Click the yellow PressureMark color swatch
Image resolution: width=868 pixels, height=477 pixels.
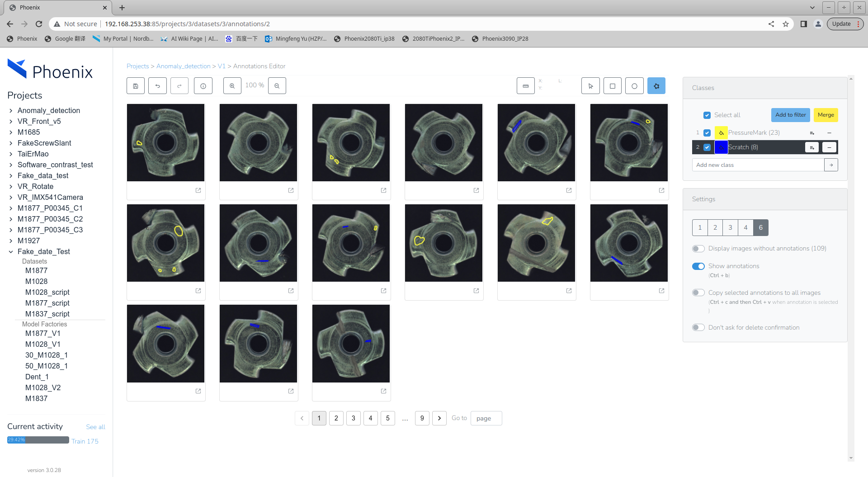[721, 132]
